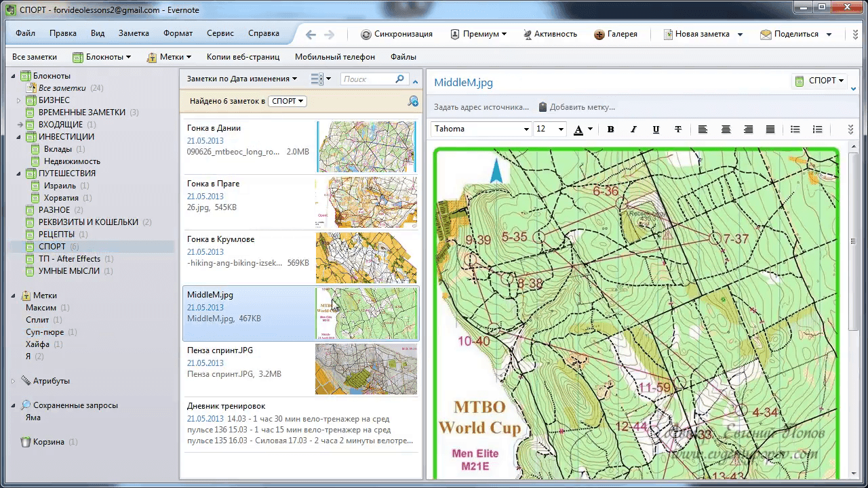868x488 pixels.
Task: Open the Вид menu
Action: pyautogui.click(x=98, y=34)
